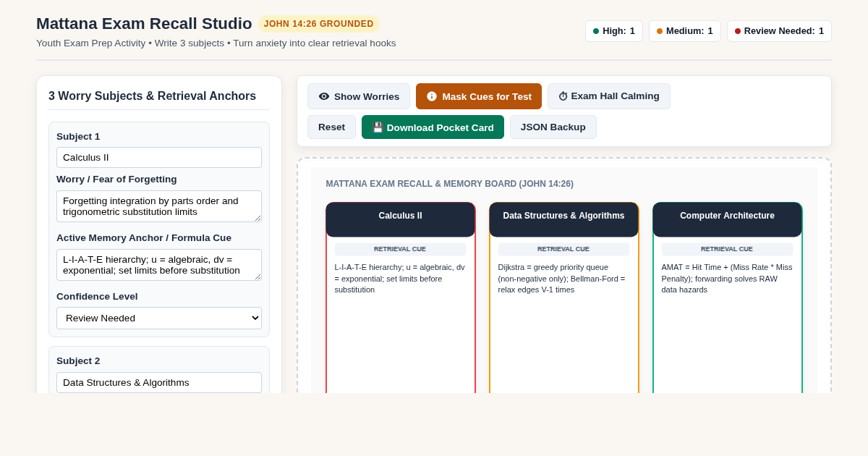Click the floppy disk icon on Download Pocket Card
The image size is (868, 456).
click(378, 127)
